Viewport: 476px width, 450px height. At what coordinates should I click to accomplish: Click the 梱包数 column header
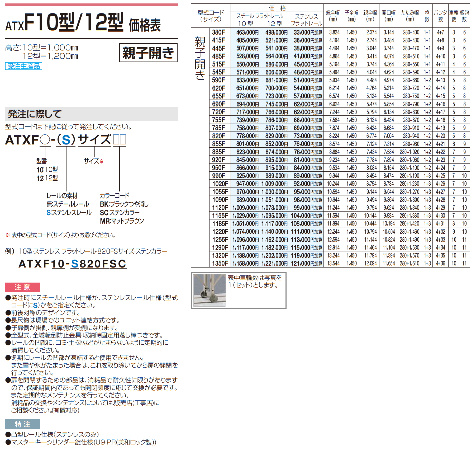tap(464, 16)
